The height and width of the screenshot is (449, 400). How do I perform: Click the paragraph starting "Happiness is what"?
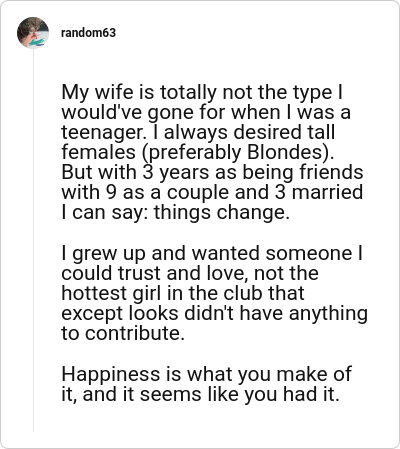tap(206, 384)
